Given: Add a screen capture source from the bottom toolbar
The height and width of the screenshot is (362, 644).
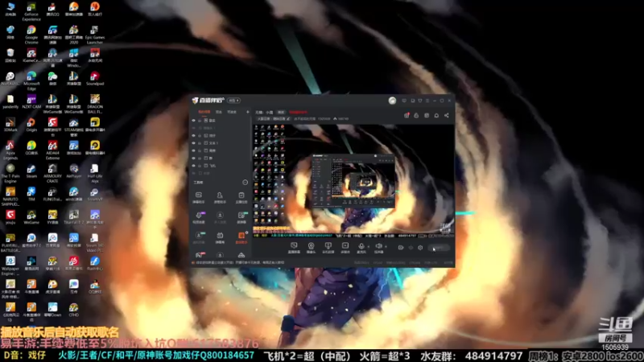Looking at the screenshot, I should tap(294, 248).
